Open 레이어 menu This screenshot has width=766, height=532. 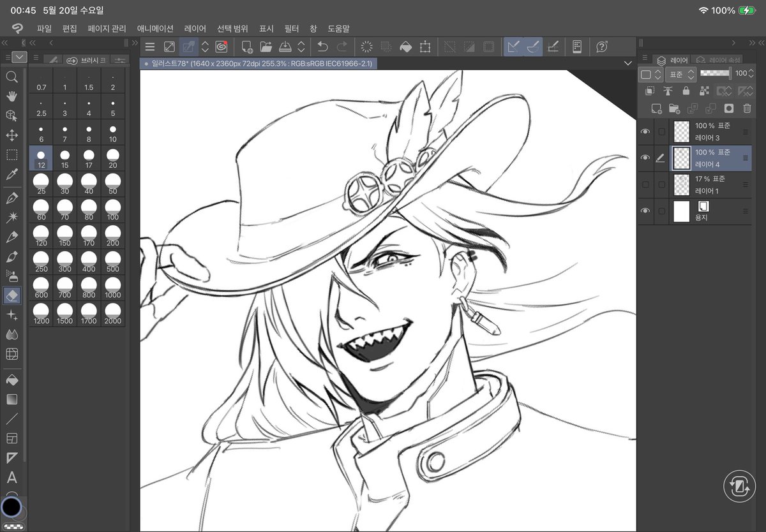coord(195,29)
